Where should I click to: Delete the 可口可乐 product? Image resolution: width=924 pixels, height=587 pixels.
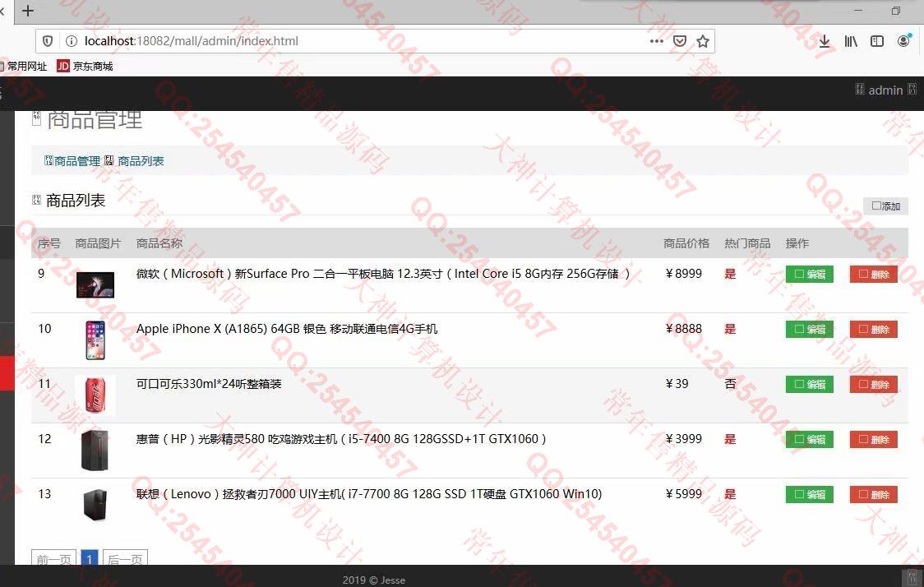point(873,384)
